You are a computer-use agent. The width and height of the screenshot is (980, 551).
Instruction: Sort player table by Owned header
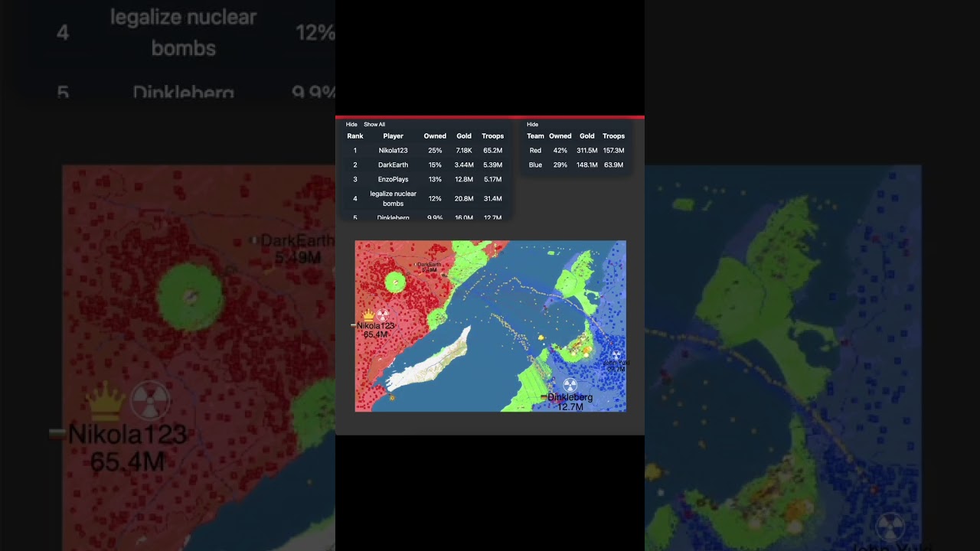point(435,136)
